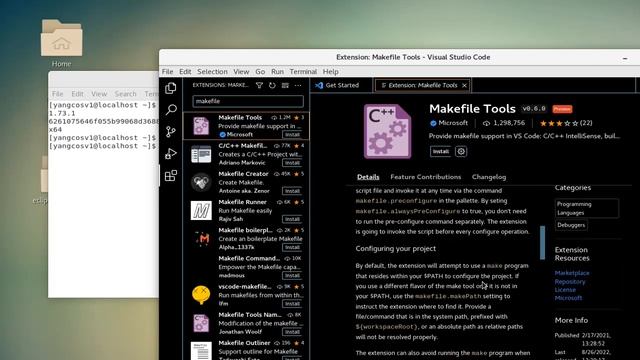This screenshot has height=360, width=640.
Task: Open the Run menu
Action: (x=277, y=71)
